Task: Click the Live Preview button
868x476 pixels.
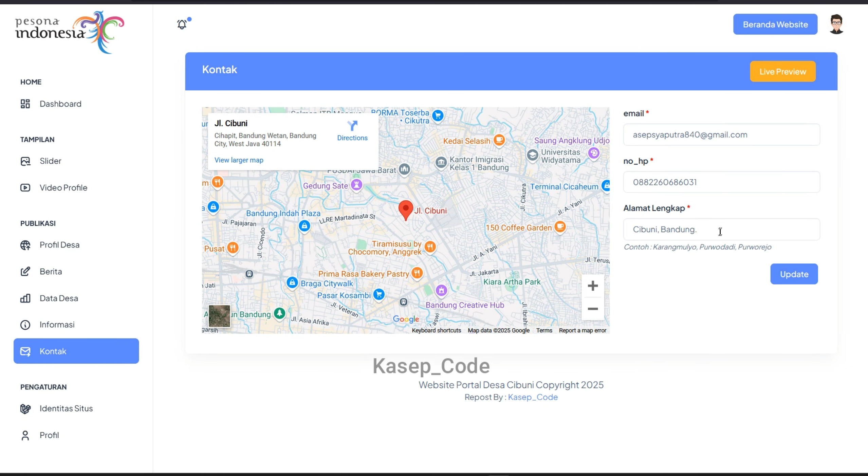Action: pos(782,71)
